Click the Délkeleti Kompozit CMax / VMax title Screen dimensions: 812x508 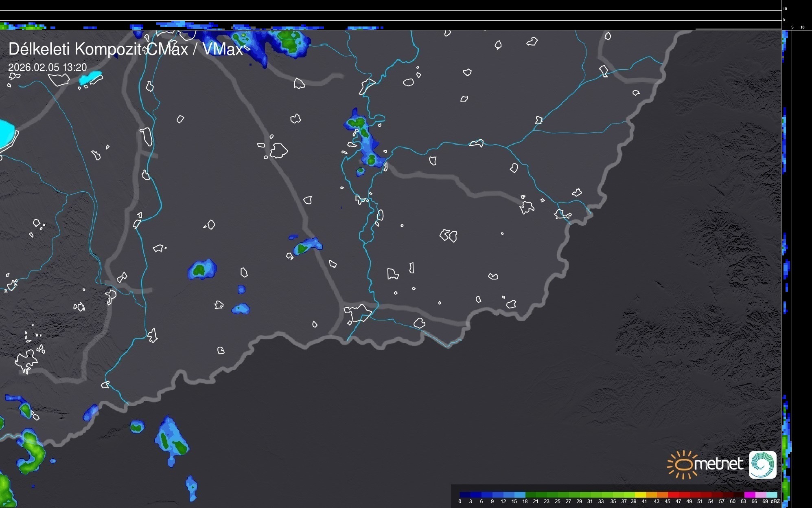click(125, 49)
